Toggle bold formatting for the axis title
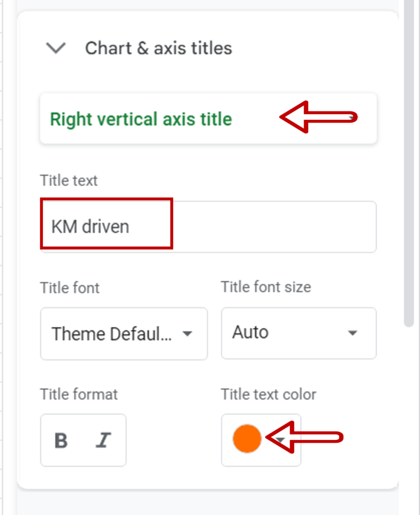Image resolution: width=420 pixels, height=515 pixels. click(60, 441)
